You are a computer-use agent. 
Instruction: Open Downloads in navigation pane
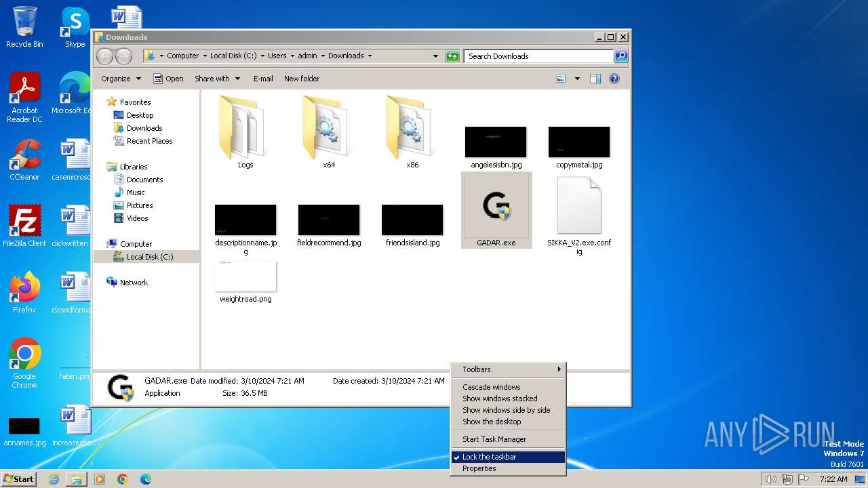pos(144,128)
